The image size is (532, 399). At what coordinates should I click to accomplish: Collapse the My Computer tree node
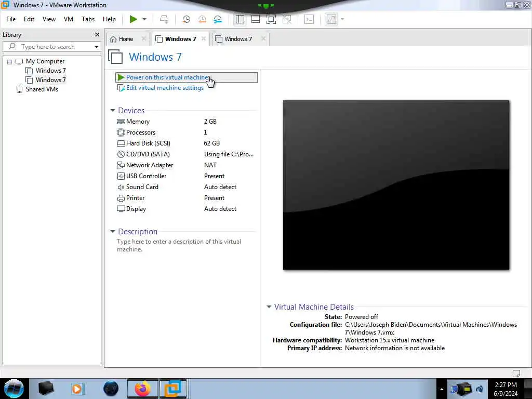(9, 62)
